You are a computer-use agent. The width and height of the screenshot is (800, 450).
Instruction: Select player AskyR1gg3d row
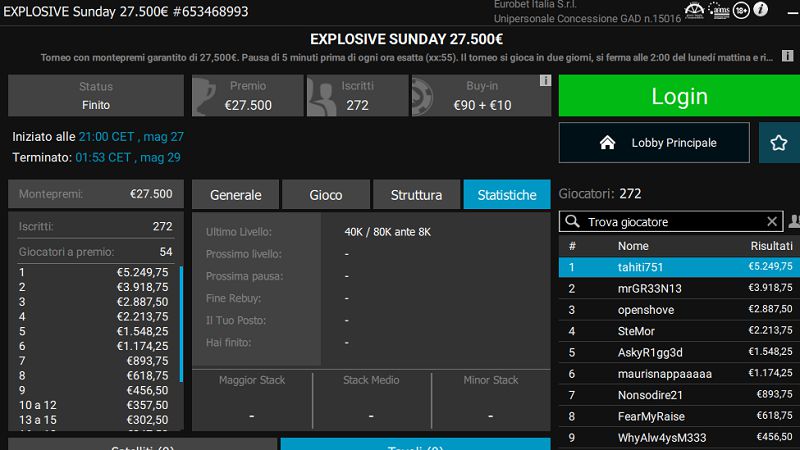(679, 353)
